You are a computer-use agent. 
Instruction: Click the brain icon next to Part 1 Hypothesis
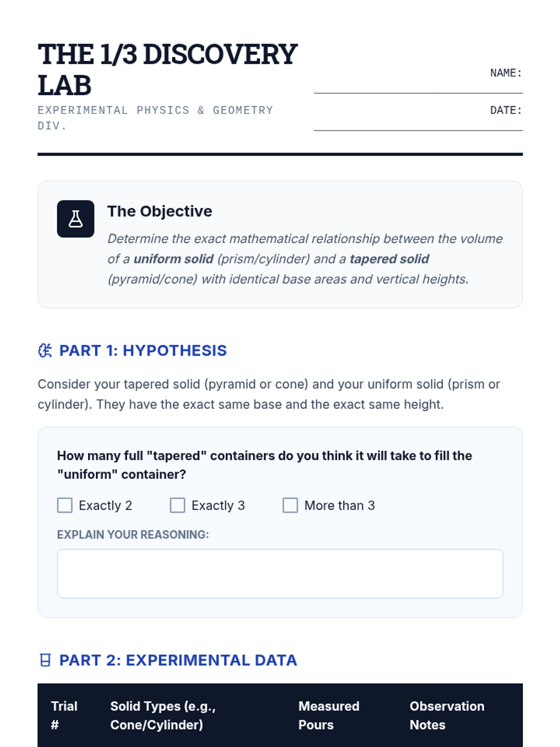[45, 351]
